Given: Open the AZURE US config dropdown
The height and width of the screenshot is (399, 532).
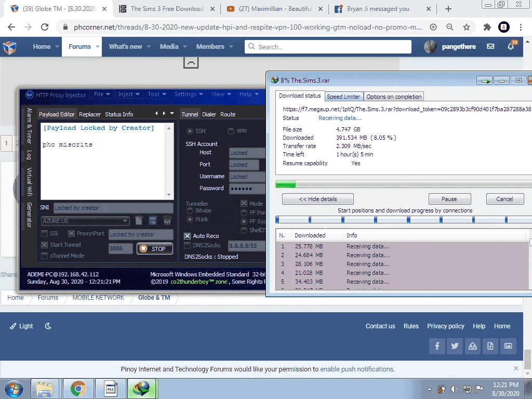Looking at the screenshot, I should (85, 221).
